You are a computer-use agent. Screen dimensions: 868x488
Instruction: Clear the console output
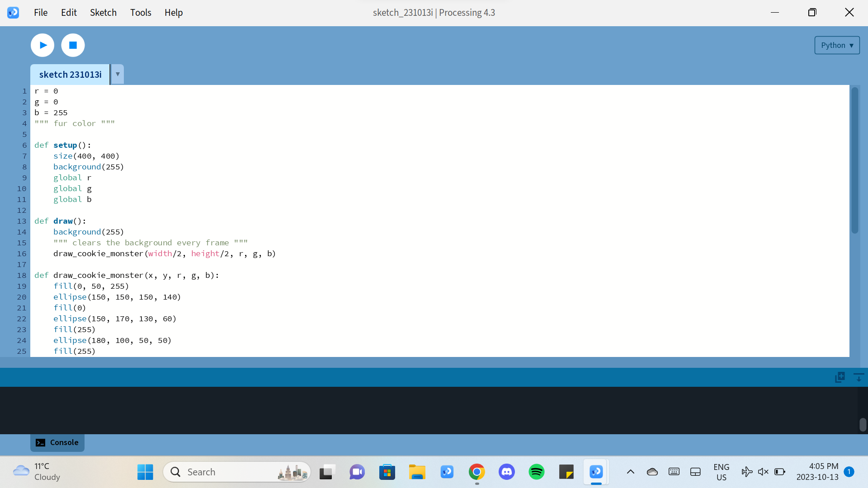click(x=858, y=377)
